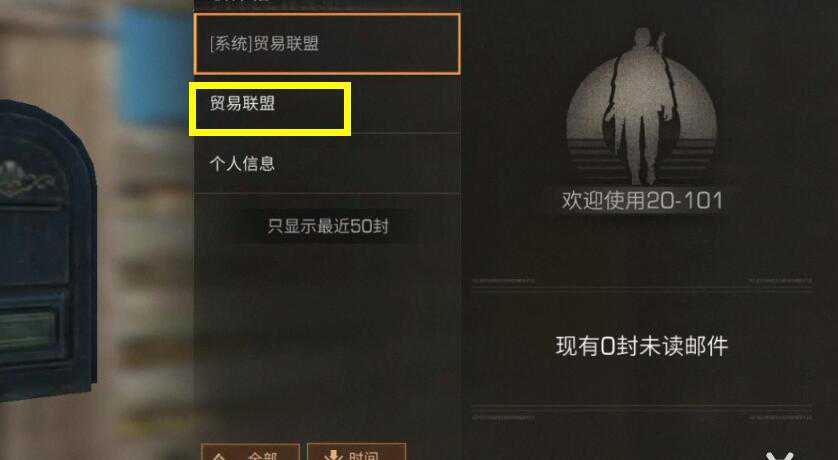Click the 欢迎使用20-101 welcome text

pyautogui.click(x=642, y=201)
